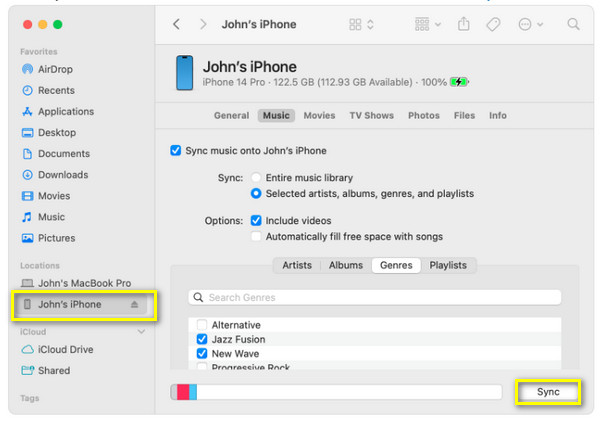This screenshot has width=600, height=422.
Task: Open AirDrop in the sidebar
Action: [x=47, y=69]
